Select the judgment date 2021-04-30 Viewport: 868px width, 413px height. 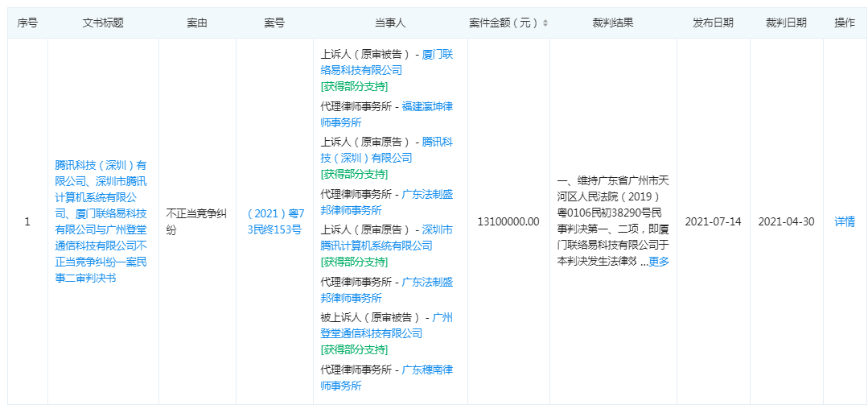(x=786, y=221)
